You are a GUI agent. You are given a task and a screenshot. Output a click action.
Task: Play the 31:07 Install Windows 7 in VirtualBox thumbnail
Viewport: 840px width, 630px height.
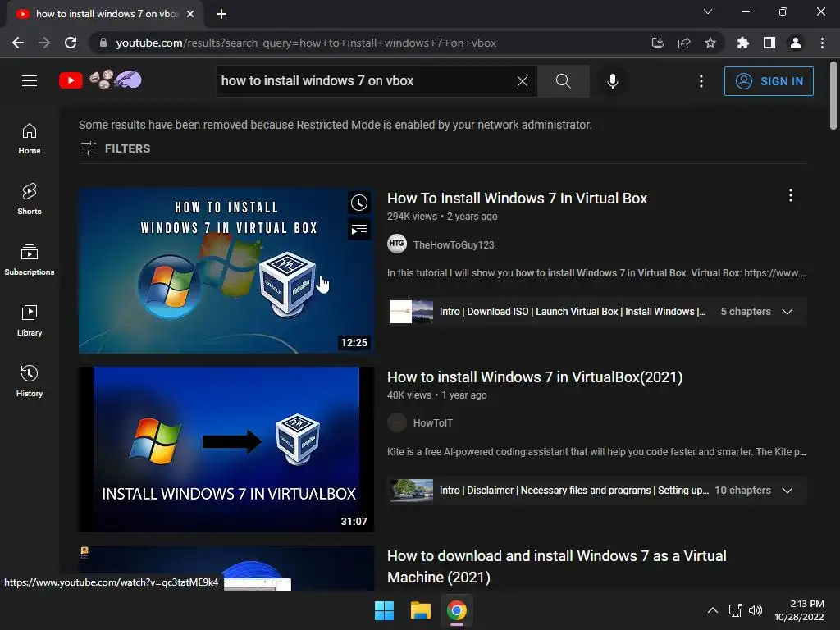(226, 450)
